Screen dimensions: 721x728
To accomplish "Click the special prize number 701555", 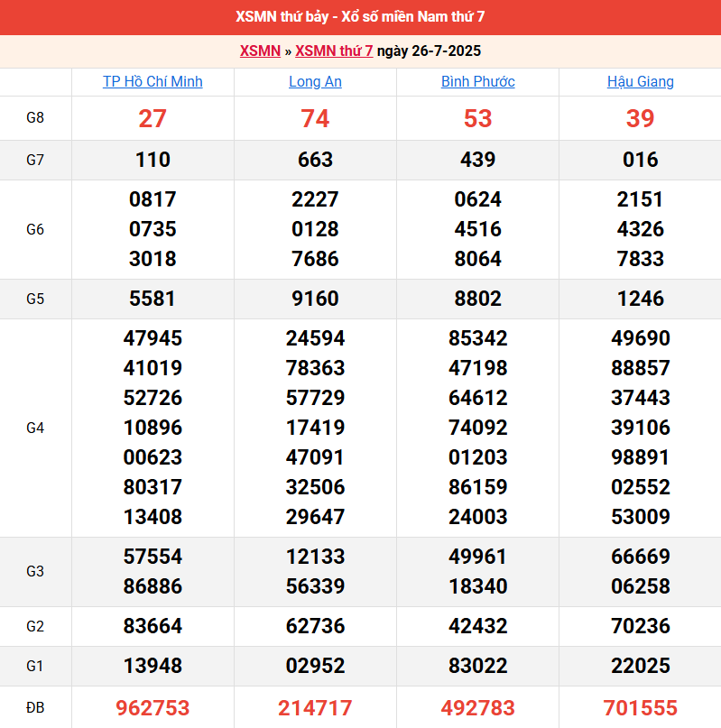I will [x=641, y=708].
